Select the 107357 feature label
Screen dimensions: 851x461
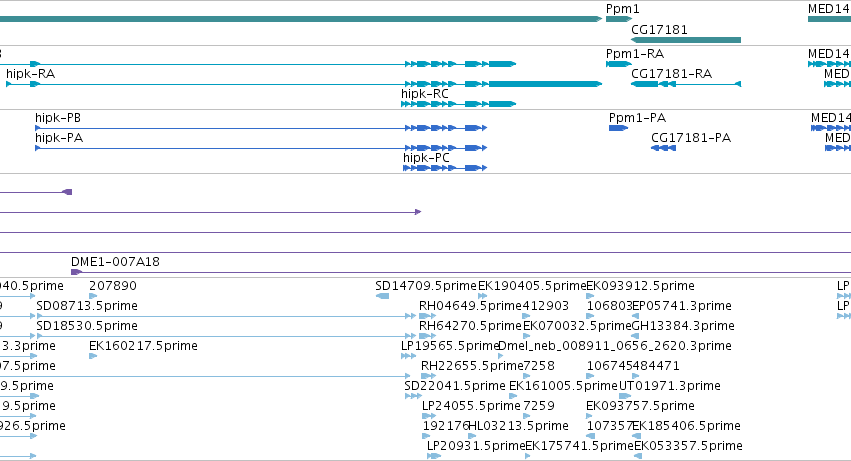[x=609, y=426]
